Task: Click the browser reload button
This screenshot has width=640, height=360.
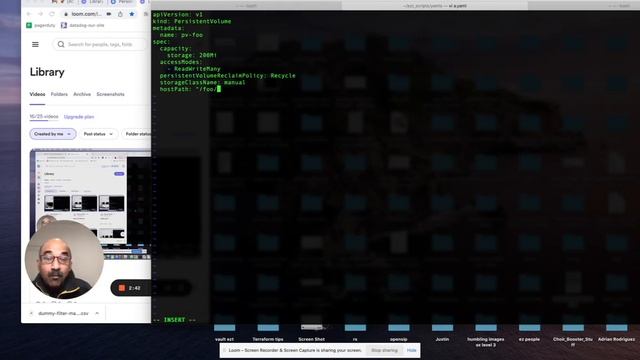Action: coord(52,14)
